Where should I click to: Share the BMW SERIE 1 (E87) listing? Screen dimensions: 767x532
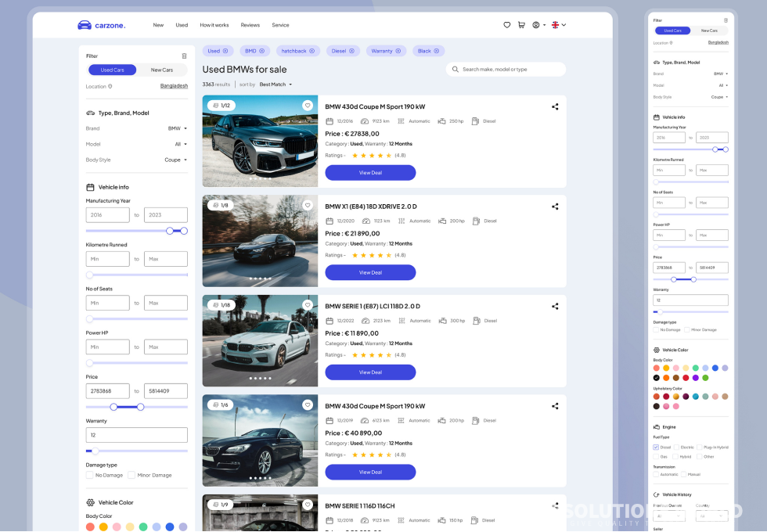[555, 306]
